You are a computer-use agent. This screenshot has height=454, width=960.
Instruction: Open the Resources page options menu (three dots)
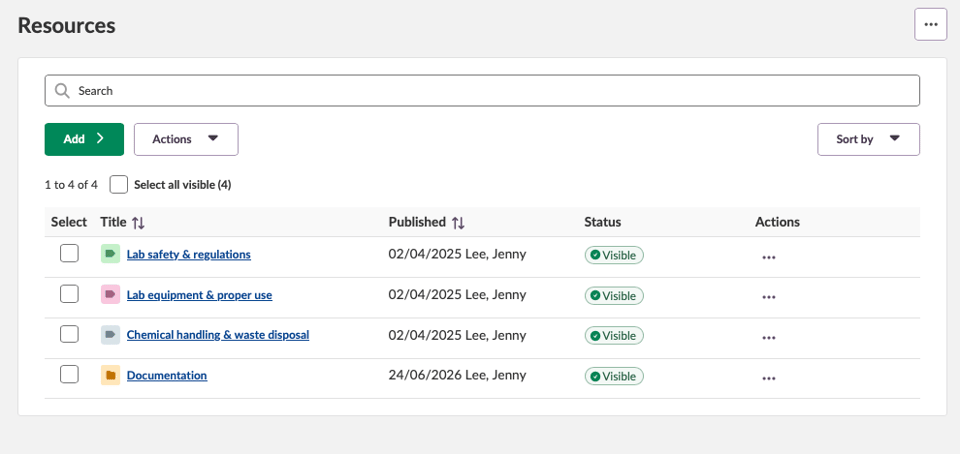tap(931, 24)
